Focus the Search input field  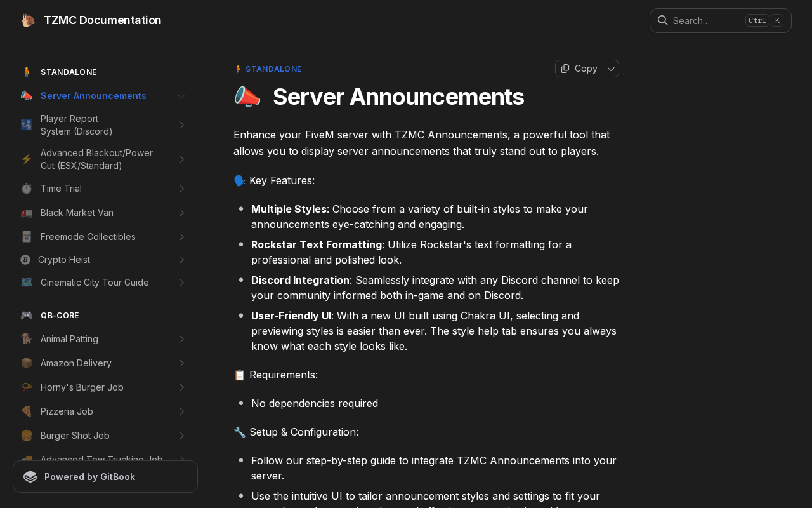(704, 21)
